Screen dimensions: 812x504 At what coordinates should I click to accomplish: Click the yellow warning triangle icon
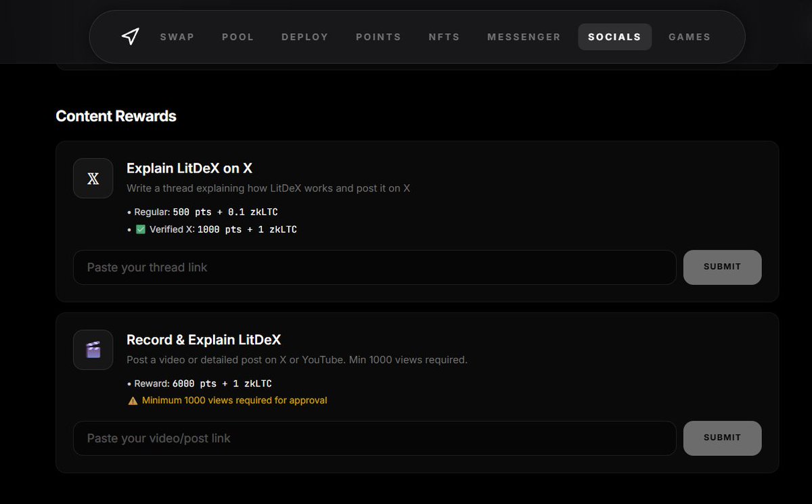[x=133, y=400]
